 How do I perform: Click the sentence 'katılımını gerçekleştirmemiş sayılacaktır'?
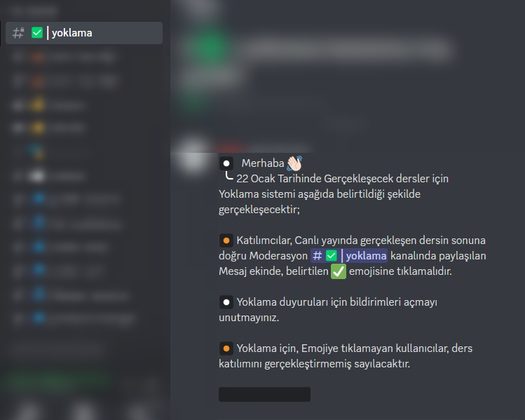tap(314, 364)
